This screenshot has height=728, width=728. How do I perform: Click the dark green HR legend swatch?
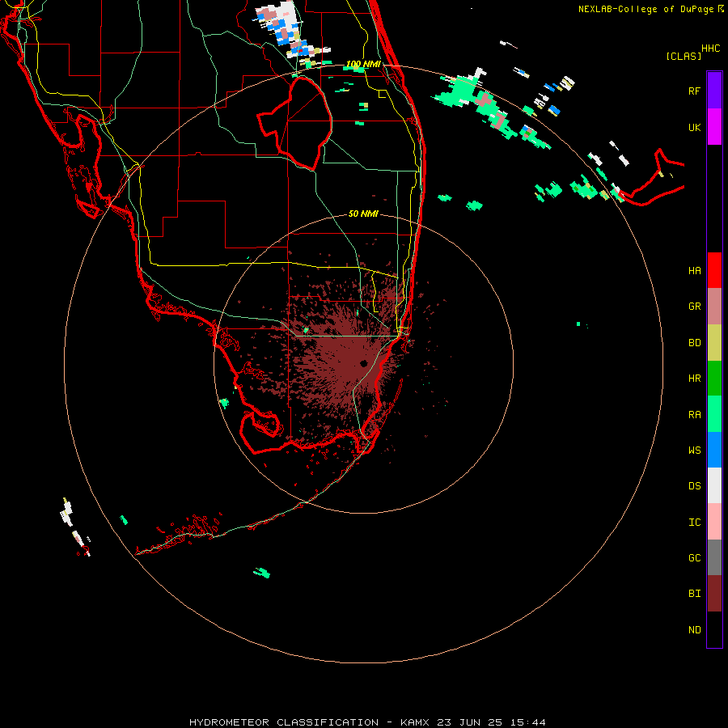point(714,379)
